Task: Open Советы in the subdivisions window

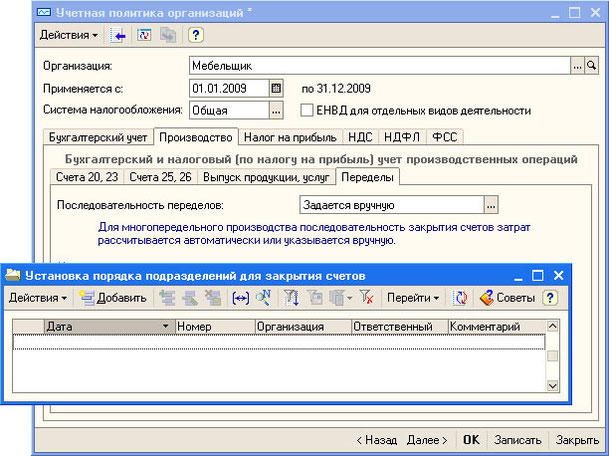Action: point(507,297)
